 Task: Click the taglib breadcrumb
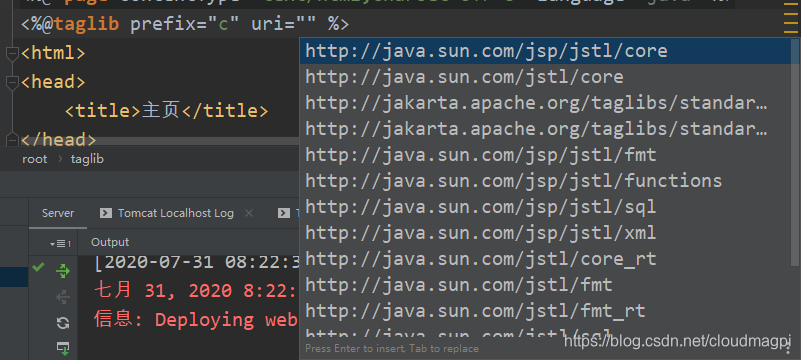pyautogui.click(x=87, y=159)
